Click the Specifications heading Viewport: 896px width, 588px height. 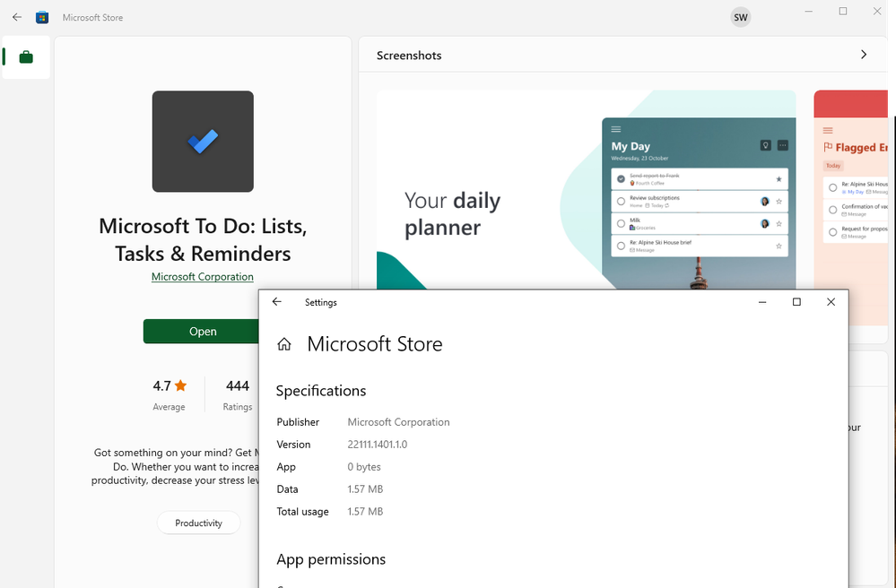(321, 391)
